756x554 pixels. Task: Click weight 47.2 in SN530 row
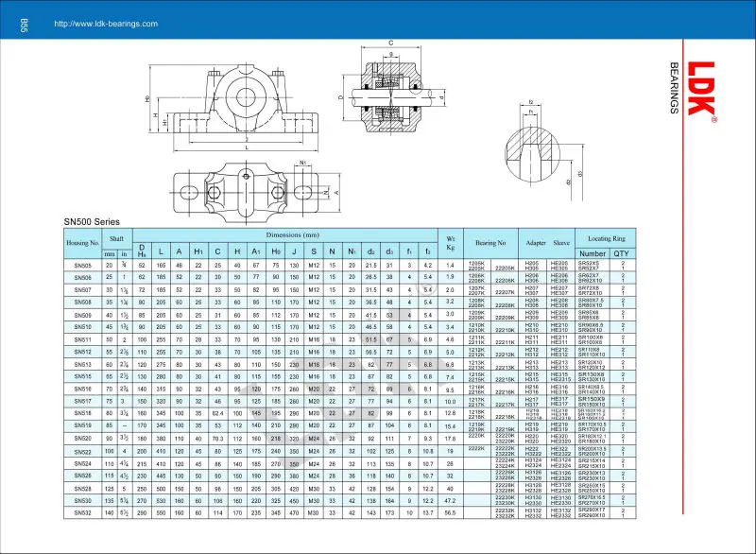click(450, 501)
